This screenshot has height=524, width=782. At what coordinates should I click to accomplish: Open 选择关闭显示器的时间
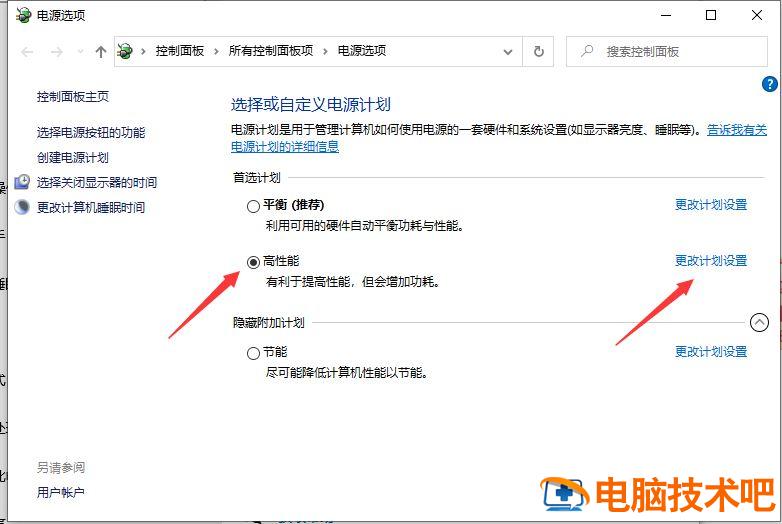point(97,182)
